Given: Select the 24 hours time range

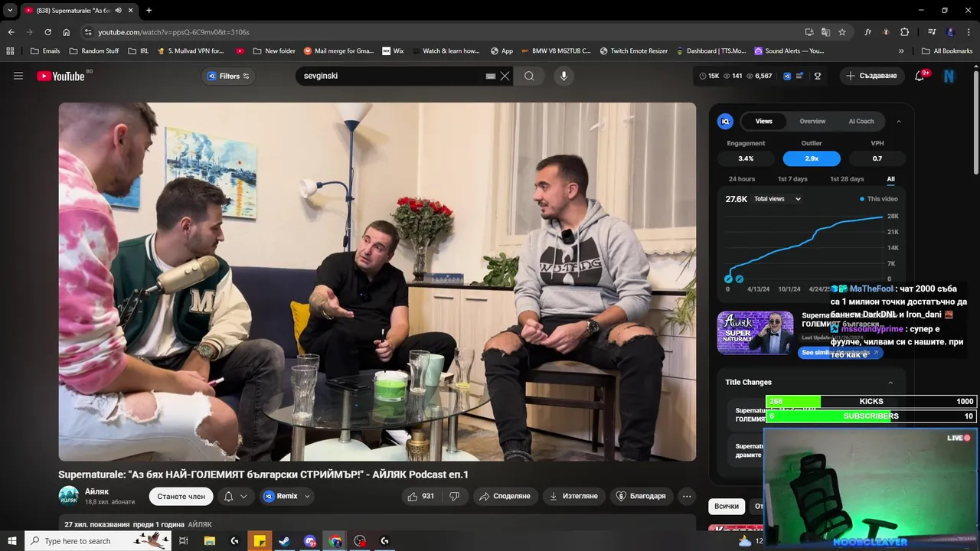Looking at the screenshot, I should (x=742, y=179).
